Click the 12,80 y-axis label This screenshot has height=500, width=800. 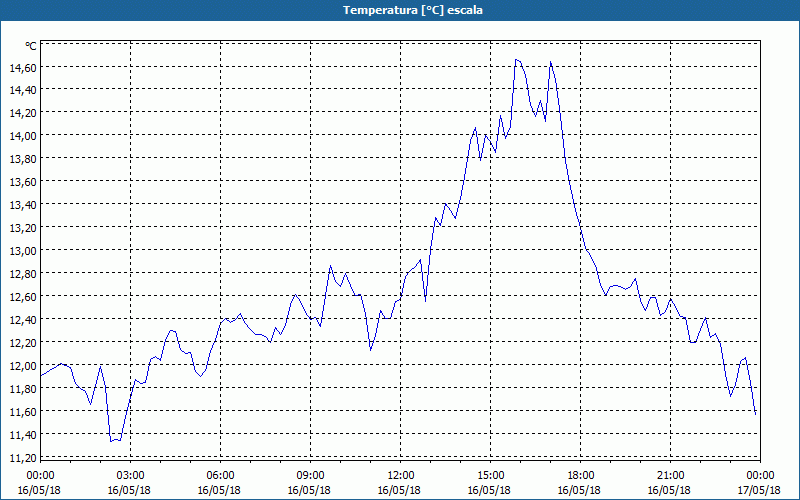point(23,273)
